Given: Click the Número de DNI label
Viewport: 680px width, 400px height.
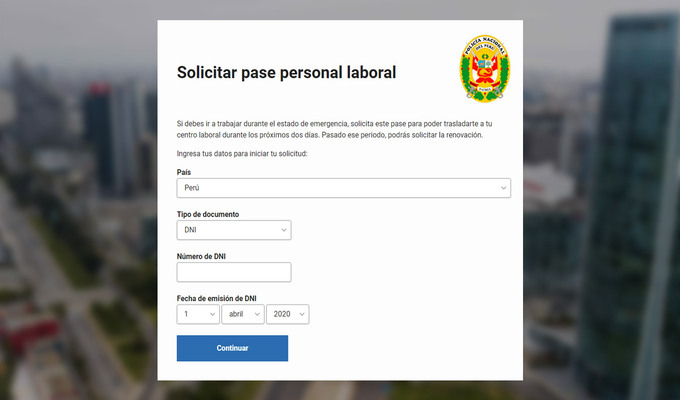Looking at the screenshot, I should [x=201, y=256].
